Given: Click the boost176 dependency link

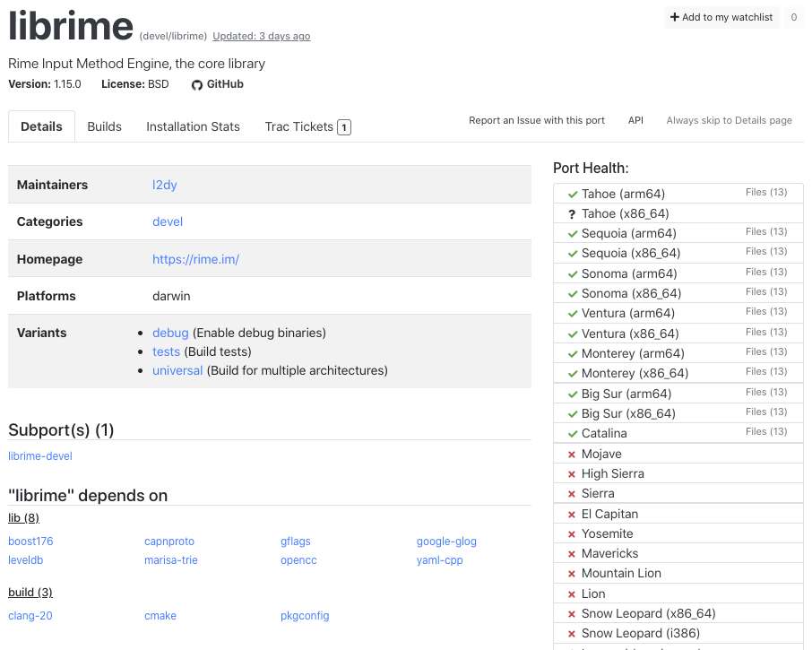Looking at the screenshot, I should coord(30,542).
